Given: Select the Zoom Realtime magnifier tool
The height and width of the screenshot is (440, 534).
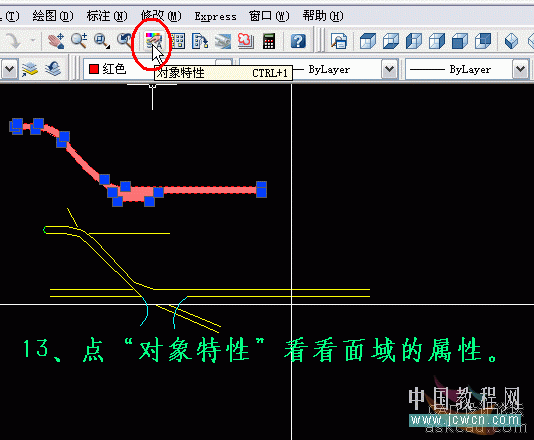Looking at the screenshot, I should 79,41.
